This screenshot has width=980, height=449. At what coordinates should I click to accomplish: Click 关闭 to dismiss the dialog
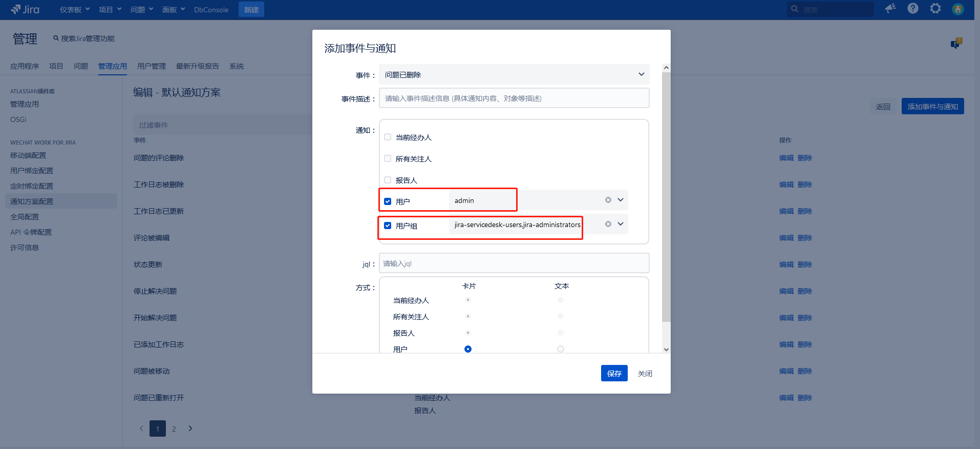(645, 374)
